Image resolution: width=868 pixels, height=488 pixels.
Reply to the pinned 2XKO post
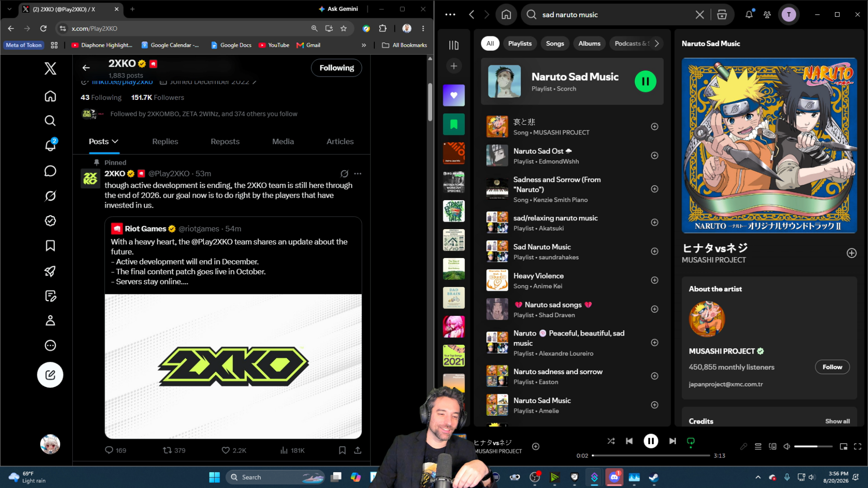point(115,450)
